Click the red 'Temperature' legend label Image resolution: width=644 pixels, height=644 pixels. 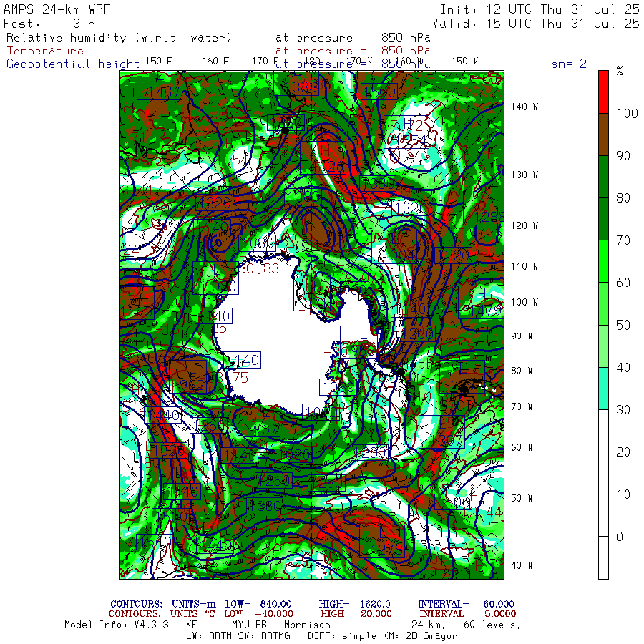click(45, 51)
